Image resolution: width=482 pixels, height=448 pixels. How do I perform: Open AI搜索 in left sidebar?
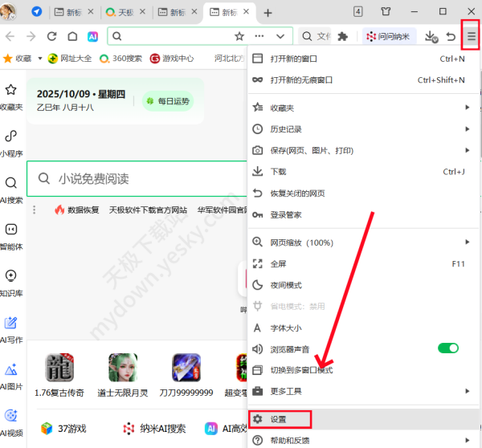(x=11, y=189)
